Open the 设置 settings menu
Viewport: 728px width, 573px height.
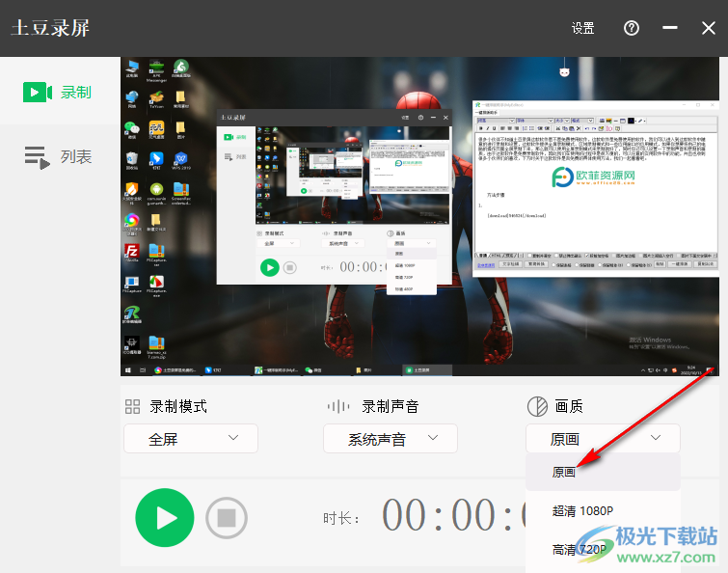click(582, 28)
